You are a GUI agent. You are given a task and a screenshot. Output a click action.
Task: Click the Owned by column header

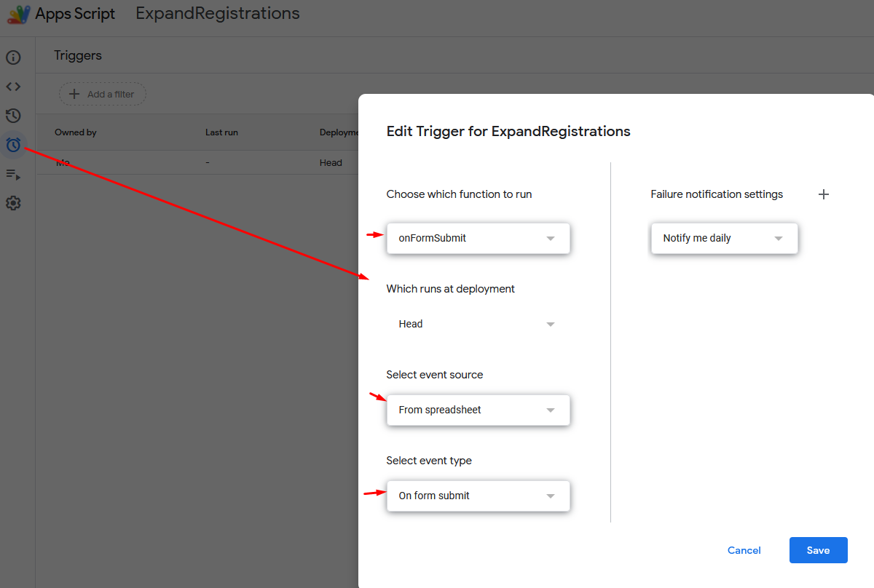[x=76, y=132]
